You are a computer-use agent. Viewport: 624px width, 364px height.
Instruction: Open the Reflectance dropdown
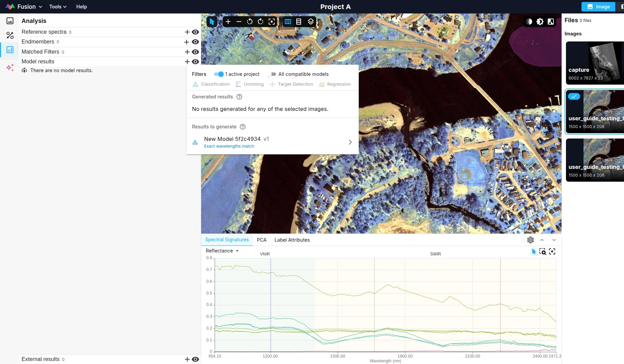coord(222,251)
